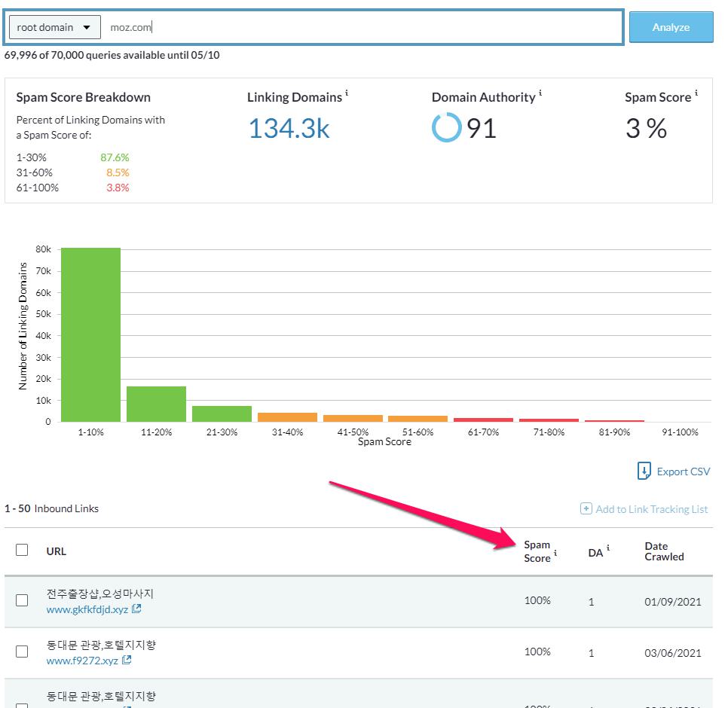The image size is (728, 708).
Task: Click the 1-10% spam score bar
Action: [x=89, y=333]
